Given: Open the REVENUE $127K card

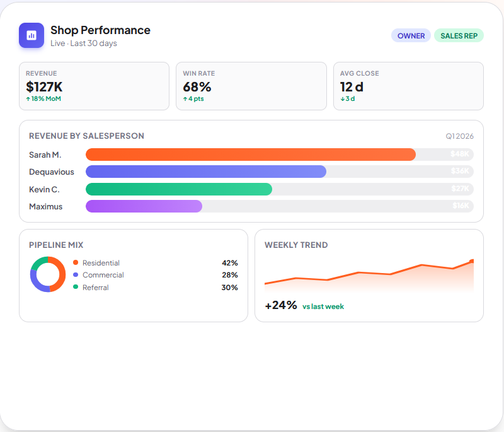Looking at the screenshot, I should 94,86.
